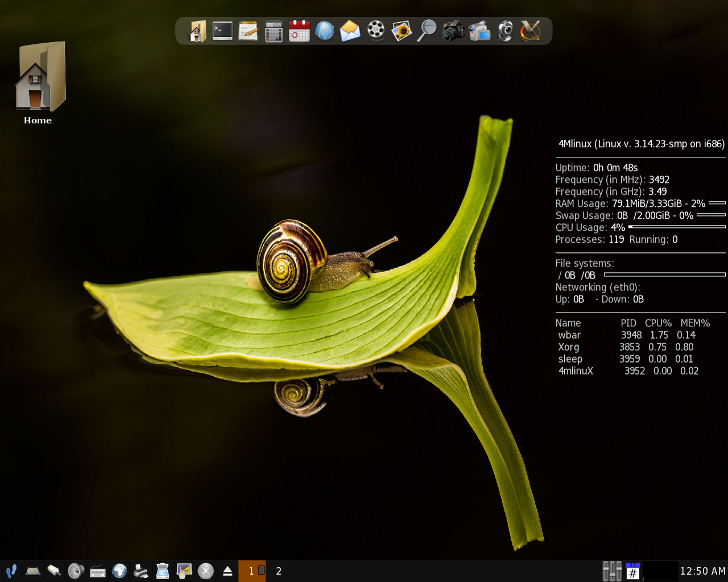Open the mail envelope icon in the dock
This screenshot has height=582, width=728.
(x=350, y=31)
